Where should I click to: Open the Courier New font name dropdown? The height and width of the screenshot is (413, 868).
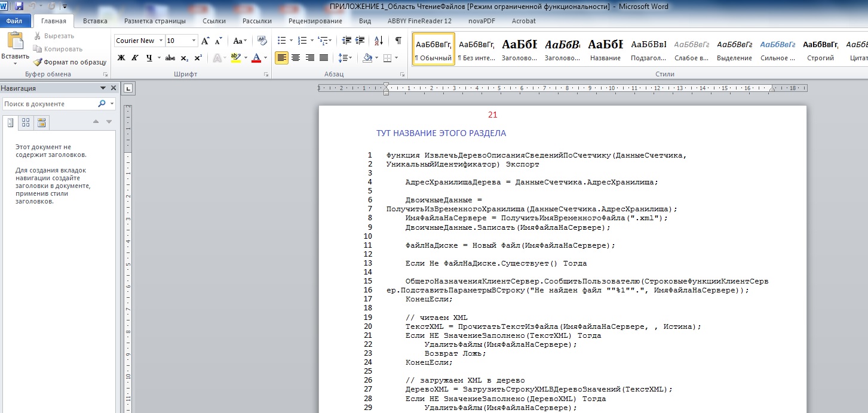160,41
